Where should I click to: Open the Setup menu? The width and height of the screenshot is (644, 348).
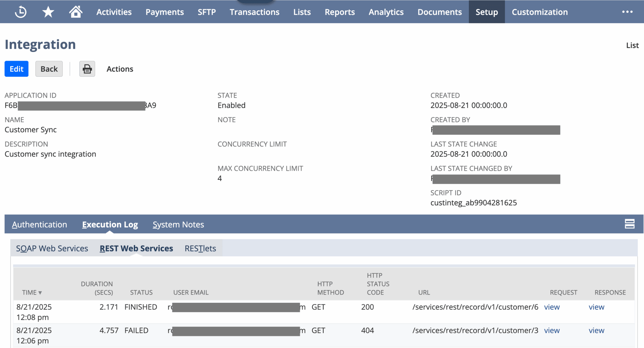pos(486,12)
